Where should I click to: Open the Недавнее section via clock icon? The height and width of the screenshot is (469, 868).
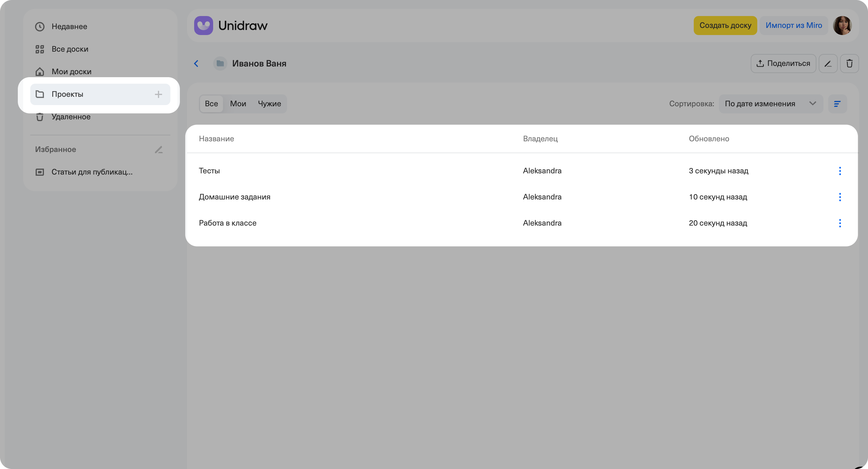[40, 26]
